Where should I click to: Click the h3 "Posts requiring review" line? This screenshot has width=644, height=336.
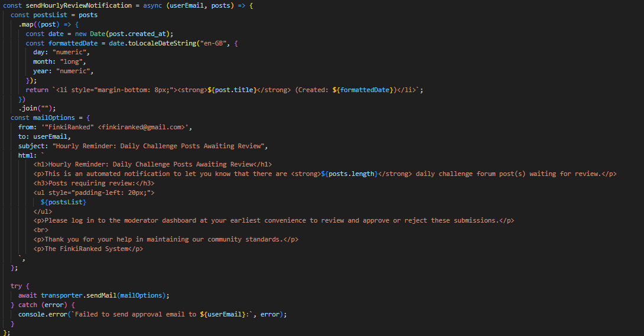94,183
